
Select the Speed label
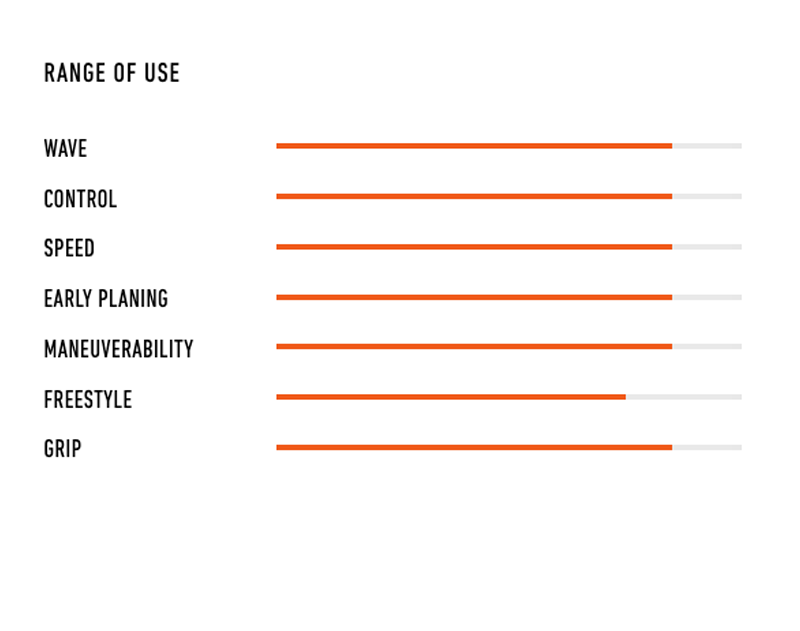tap(69, 249)
